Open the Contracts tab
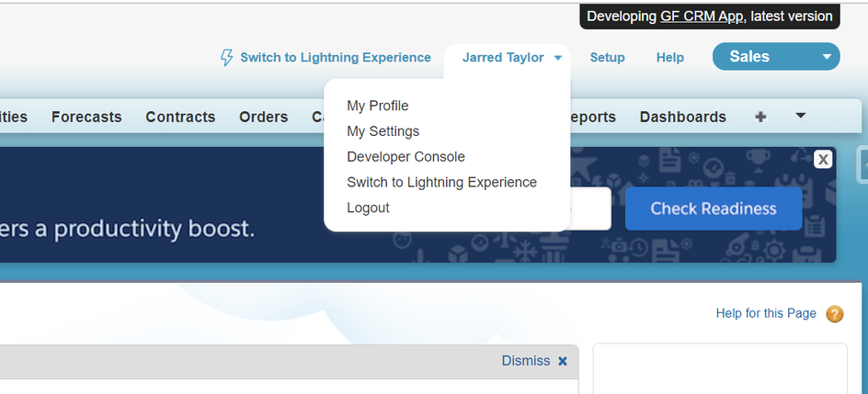Viewport: 868px width, 394px height. pos(180,117)
